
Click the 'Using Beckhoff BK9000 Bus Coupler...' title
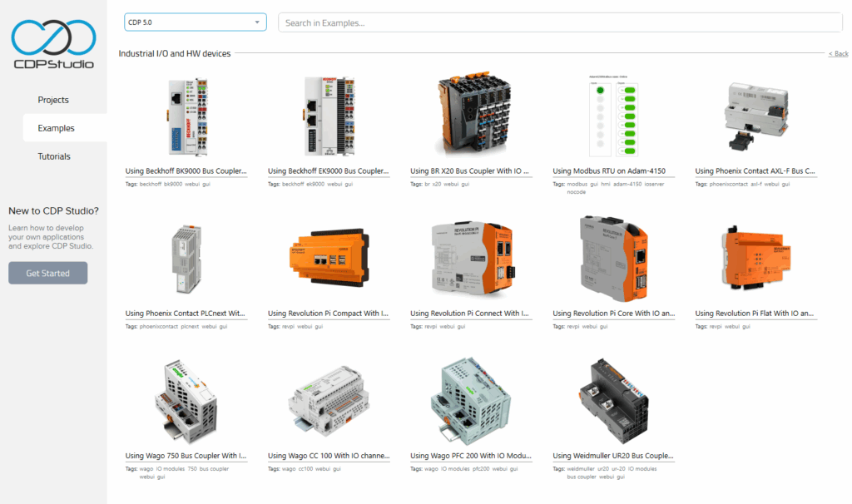click(186, 171)
